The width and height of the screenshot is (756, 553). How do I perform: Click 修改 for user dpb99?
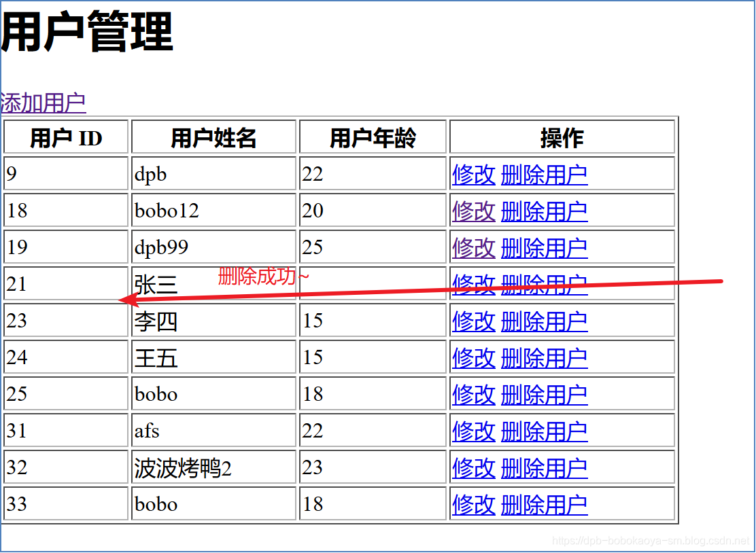tap(473, 247)
